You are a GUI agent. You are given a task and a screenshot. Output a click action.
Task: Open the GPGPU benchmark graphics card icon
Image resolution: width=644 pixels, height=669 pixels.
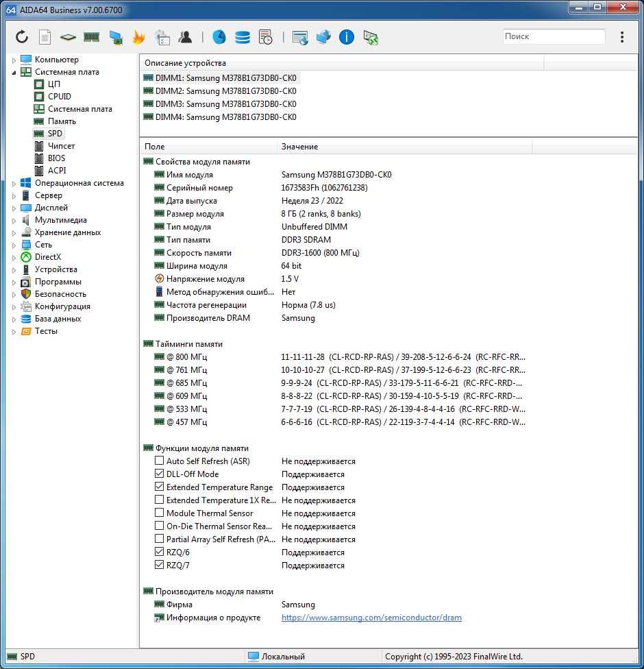tap(116, 38)
